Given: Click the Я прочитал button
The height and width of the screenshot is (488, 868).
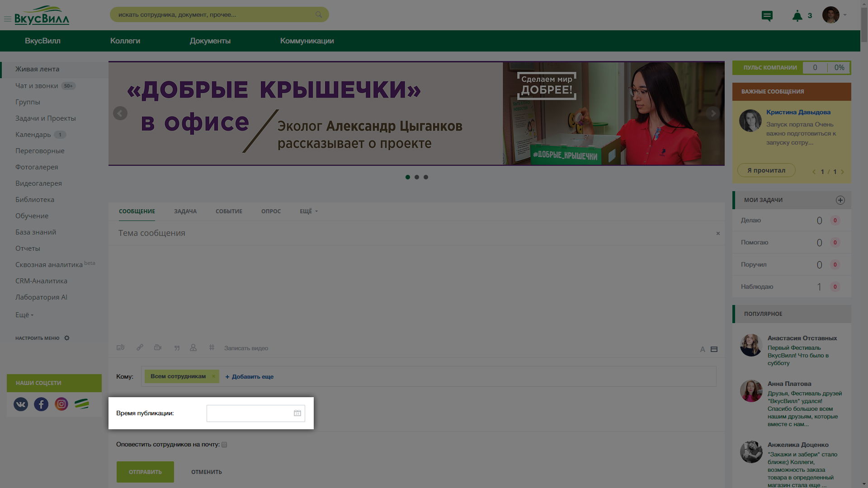Looking at the screenshot, I should coord(766,170).
